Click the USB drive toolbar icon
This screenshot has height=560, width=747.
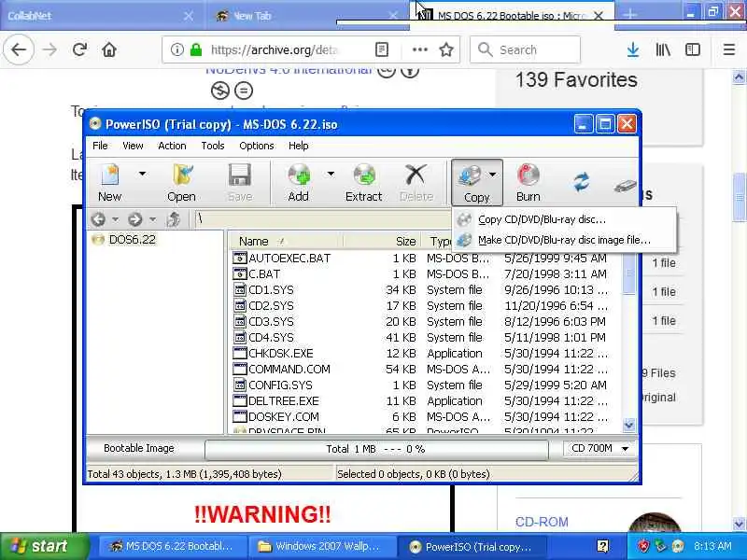tap(625, 185)
